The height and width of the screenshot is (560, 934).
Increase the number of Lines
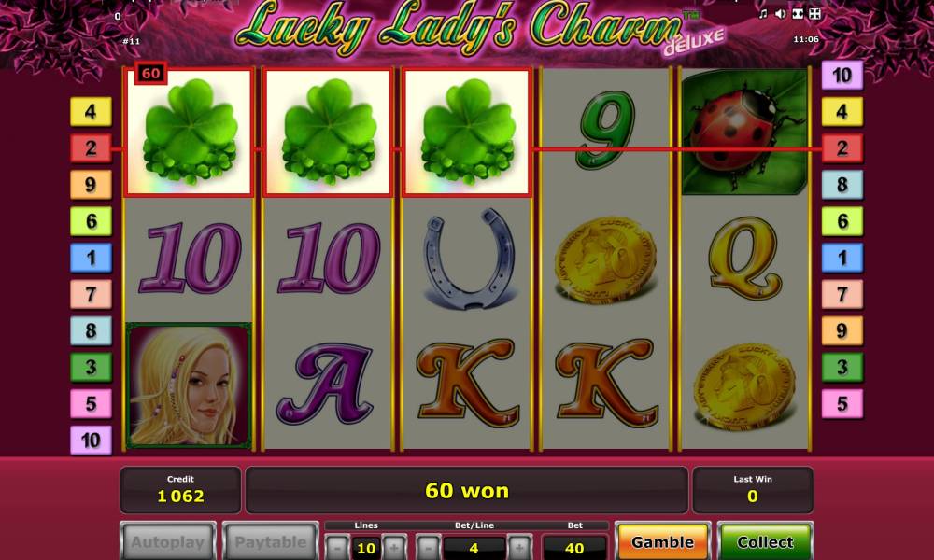[394, 547]
